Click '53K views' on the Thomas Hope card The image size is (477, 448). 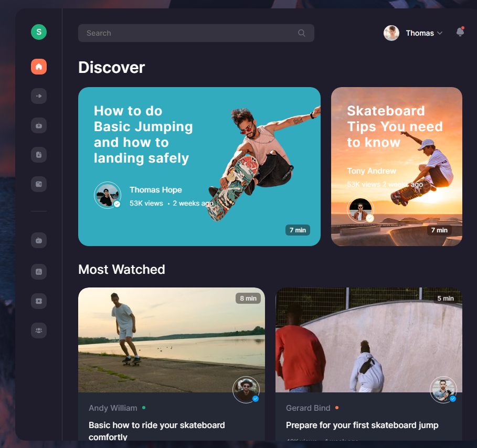point(146,204)
